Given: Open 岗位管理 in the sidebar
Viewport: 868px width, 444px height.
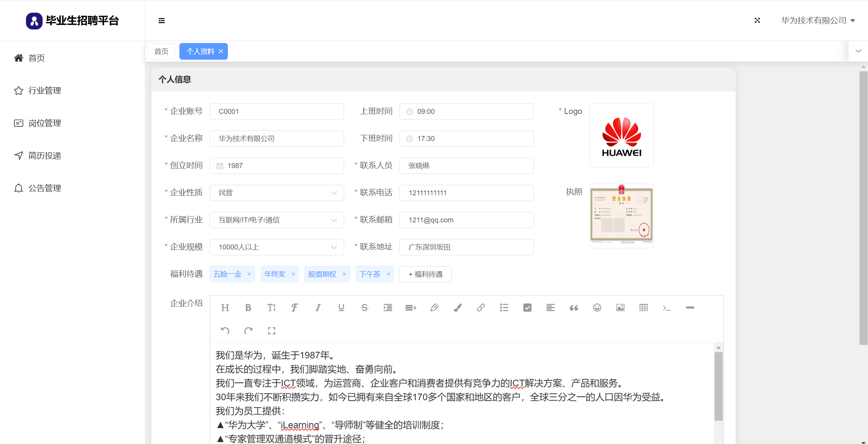Looking at the screenshot, I should 45,123.
